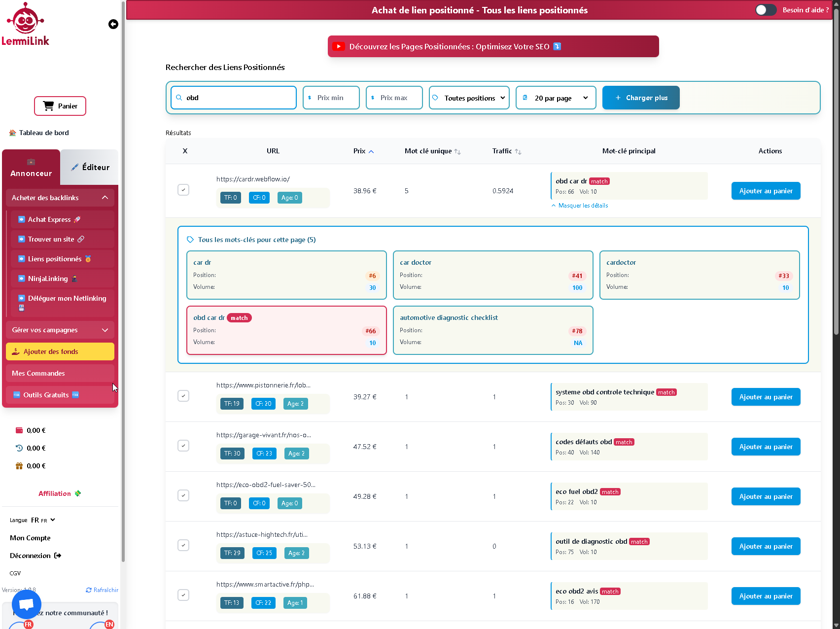840x629 pixels.
Task: Click the LemmiLink logo
Action: 26,25
